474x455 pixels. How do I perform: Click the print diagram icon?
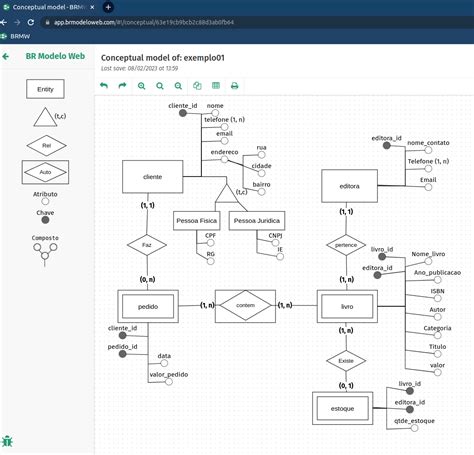point(235,86)
